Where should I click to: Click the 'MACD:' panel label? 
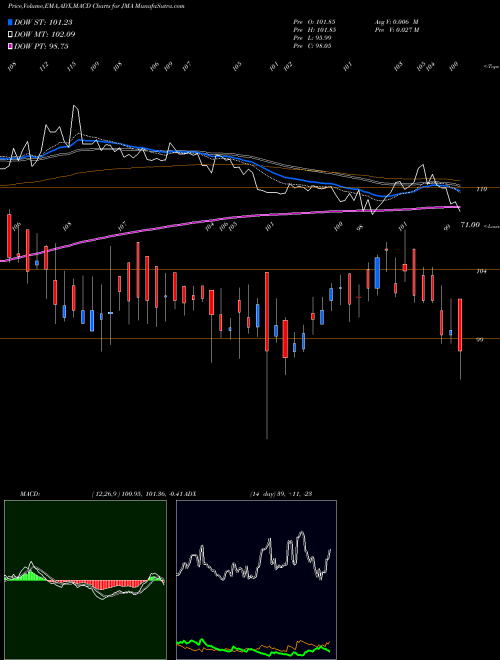point(30,494)
